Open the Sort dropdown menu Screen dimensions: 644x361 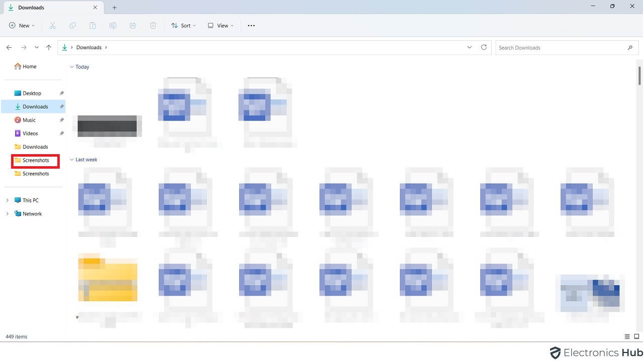[x=183, y=26]
